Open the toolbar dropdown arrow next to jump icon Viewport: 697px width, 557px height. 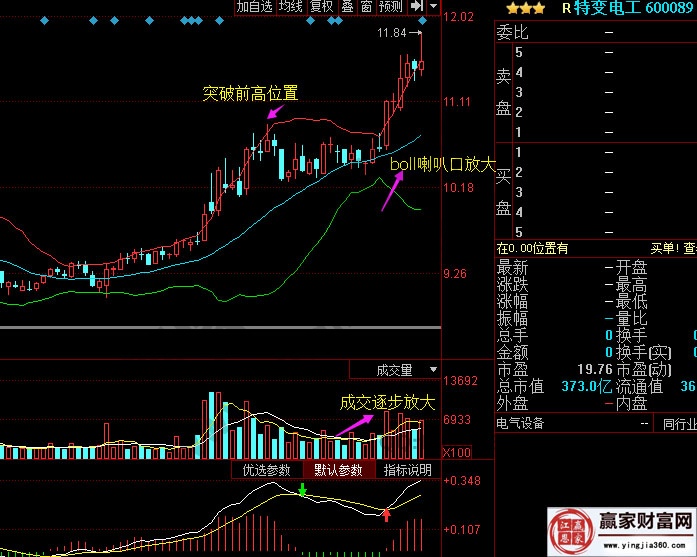pos(433,7)
